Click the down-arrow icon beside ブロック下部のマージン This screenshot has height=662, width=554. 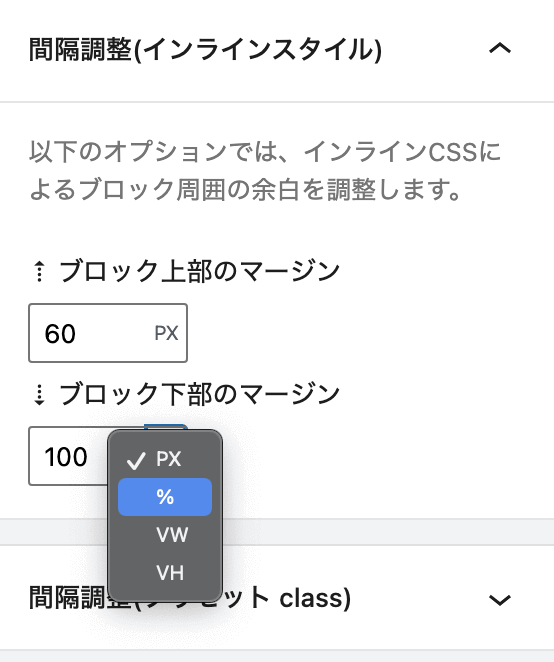[x=39, y=395]
